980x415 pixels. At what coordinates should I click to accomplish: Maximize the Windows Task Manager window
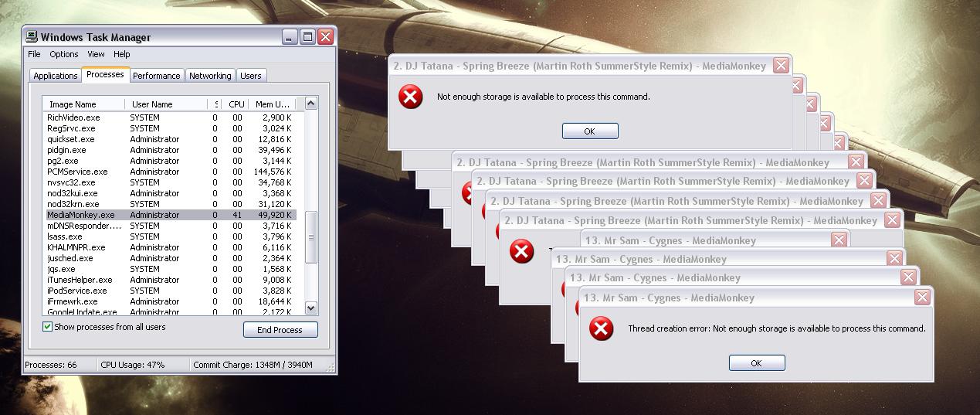coord(307,36)
